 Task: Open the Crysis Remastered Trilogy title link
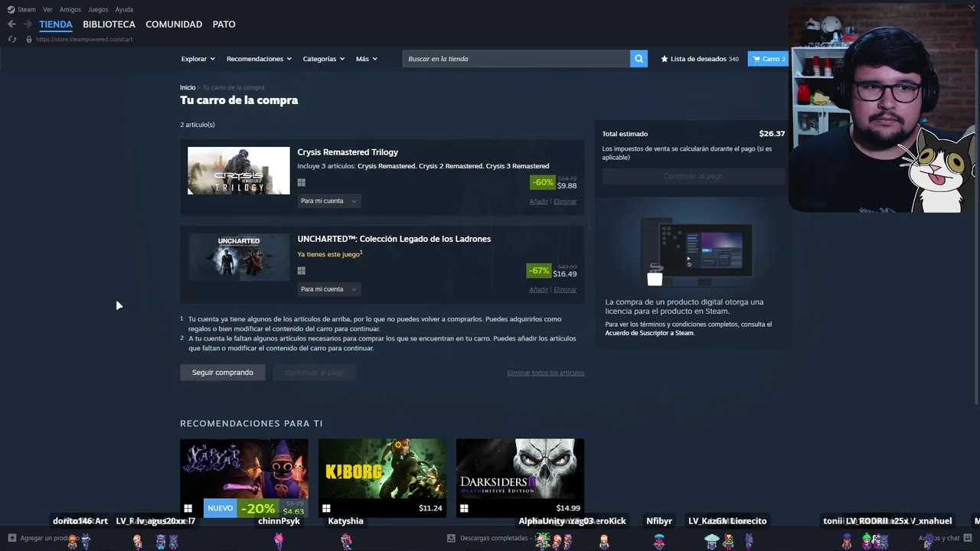[348, 152]
